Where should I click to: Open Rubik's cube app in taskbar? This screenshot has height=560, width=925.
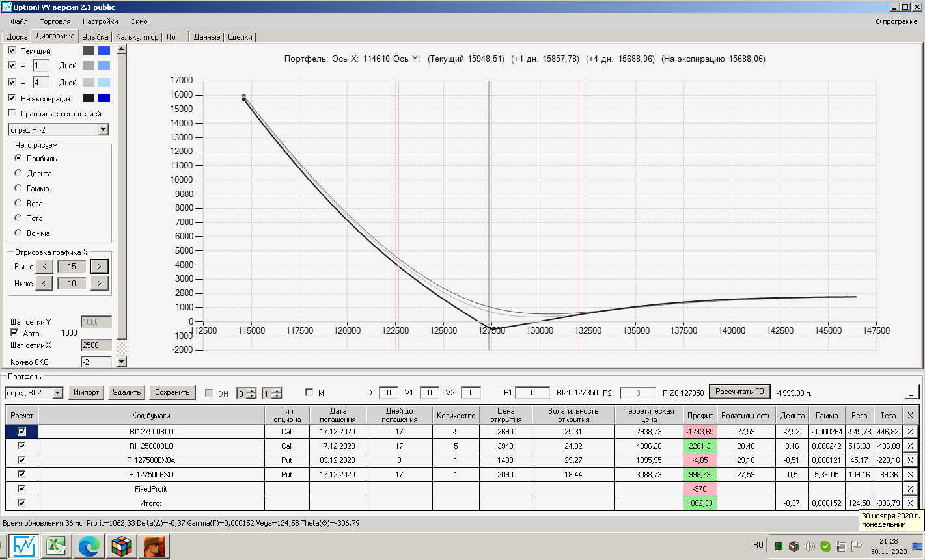click(122, 546)
